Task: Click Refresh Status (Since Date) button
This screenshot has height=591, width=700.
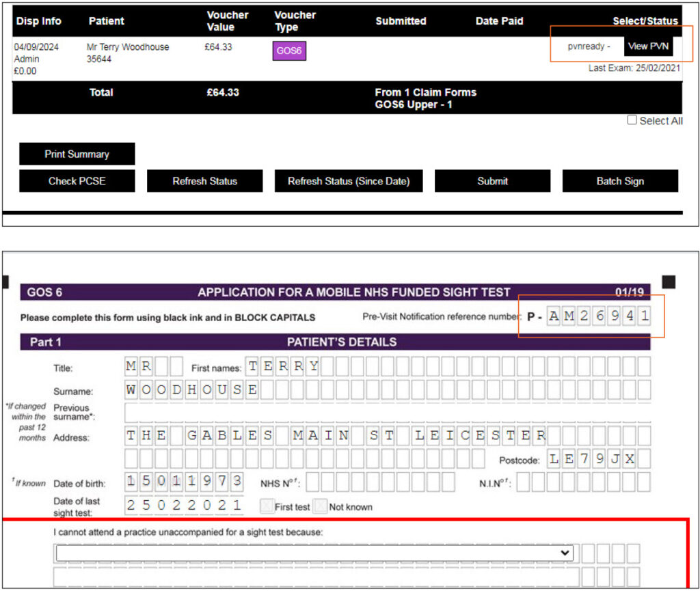Action: click(349, 181)
